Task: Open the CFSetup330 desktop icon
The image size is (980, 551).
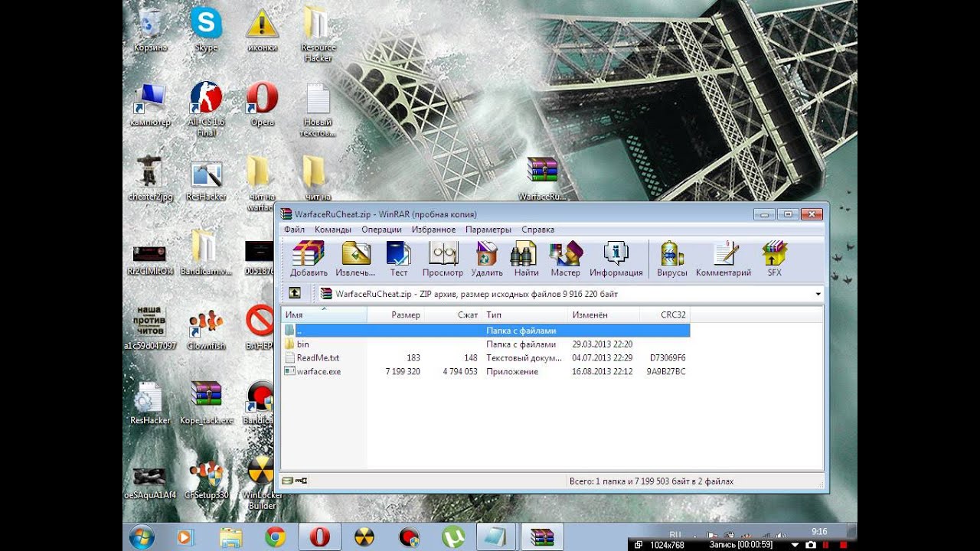Action: coord(206,478)
